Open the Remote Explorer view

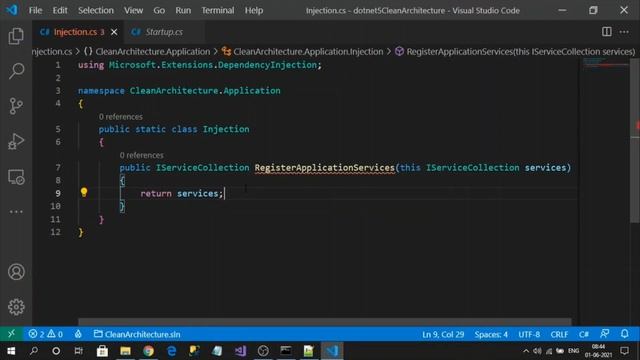16,177
